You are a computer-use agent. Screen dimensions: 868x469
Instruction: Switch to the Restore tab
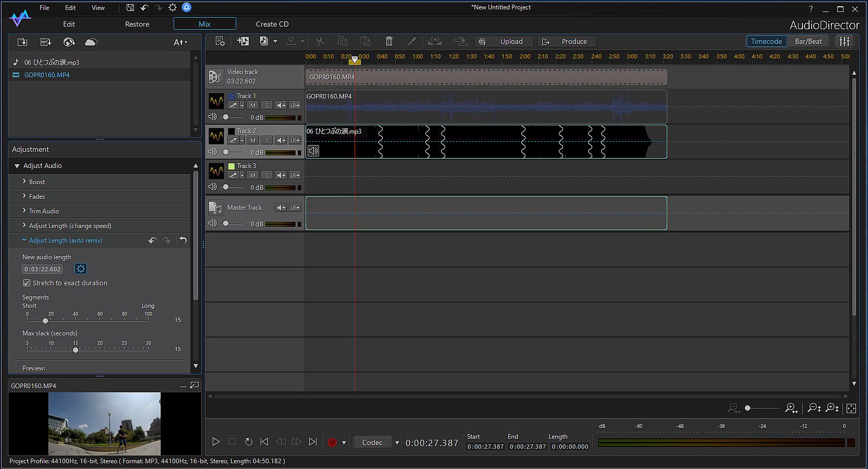137,24
